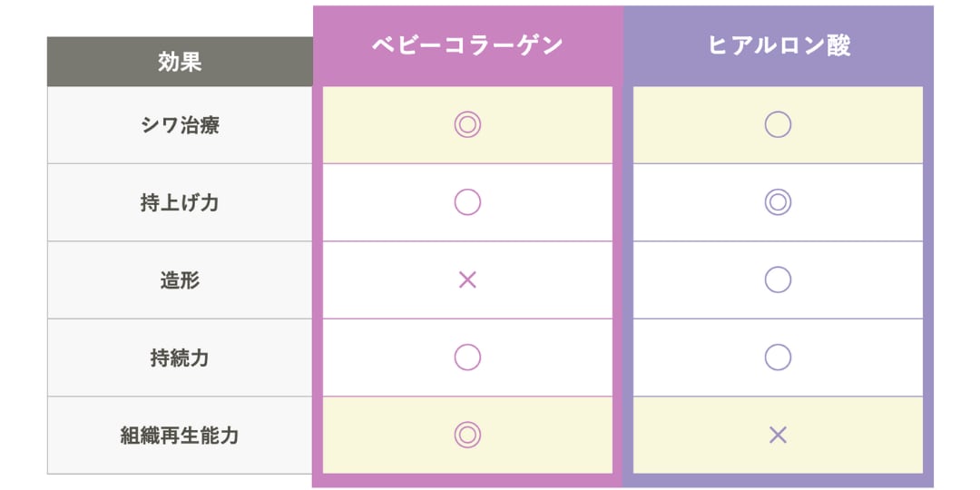Click the circle for ベビーコラーゲン 持上げ力
Image resolution: width=980 pixels, height=490 pixels.
pos(467,202)
